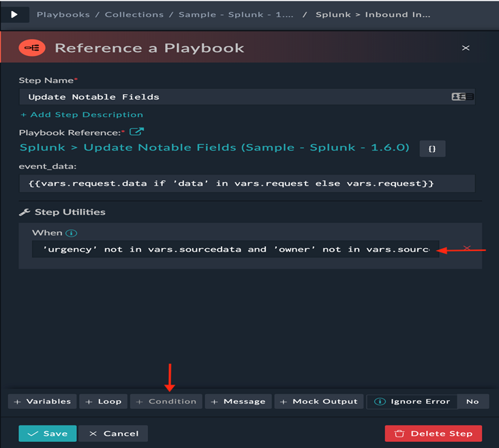Open the Playbooks breadcrumb
The image size is (499, 448).
tap(63, 14)
